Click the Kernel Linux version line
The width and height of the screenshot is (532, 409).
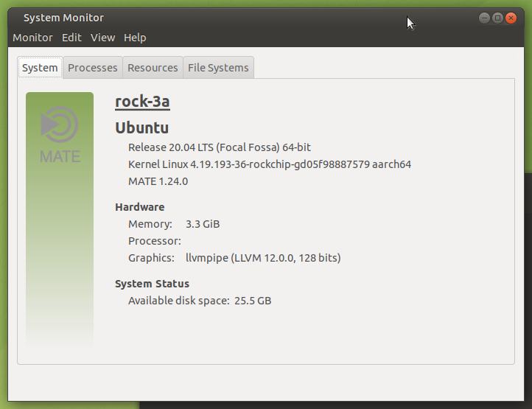click(270, 164)
